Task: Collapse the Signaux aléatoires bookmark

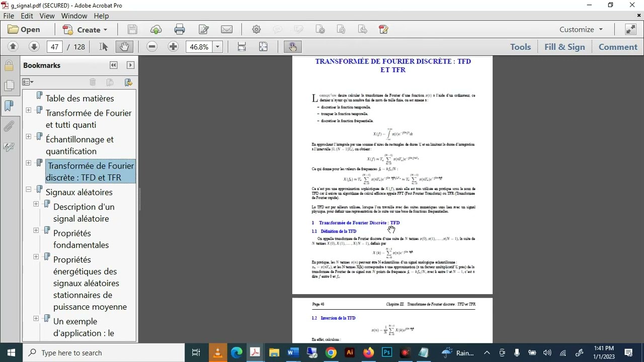Action: [x=28, y=190]
